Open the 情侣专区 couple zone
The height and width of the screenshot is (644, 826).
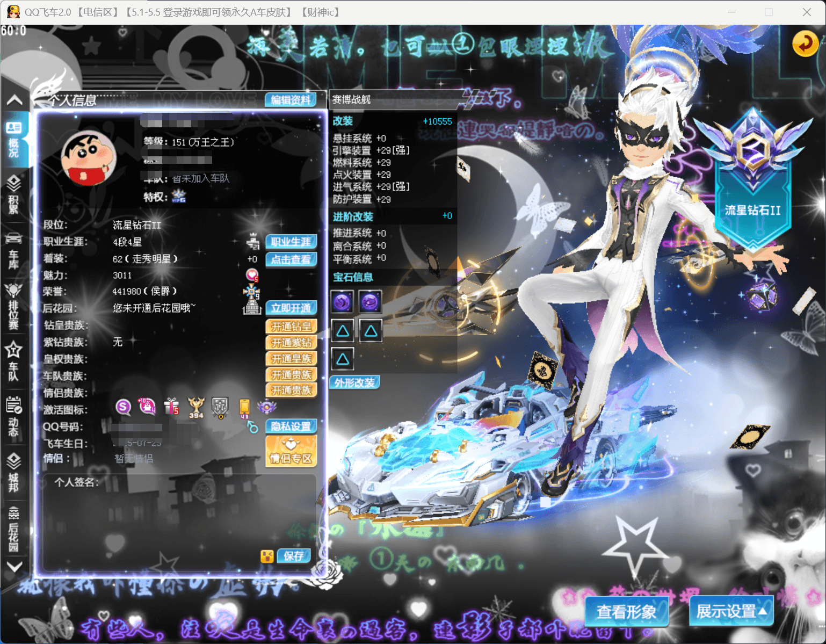[291, 451]
